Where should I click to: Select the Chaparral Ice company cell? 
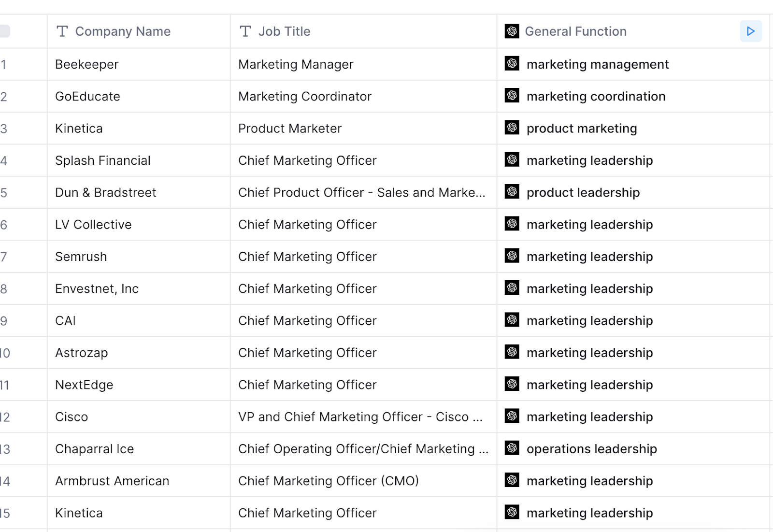(x=139, y=449)
